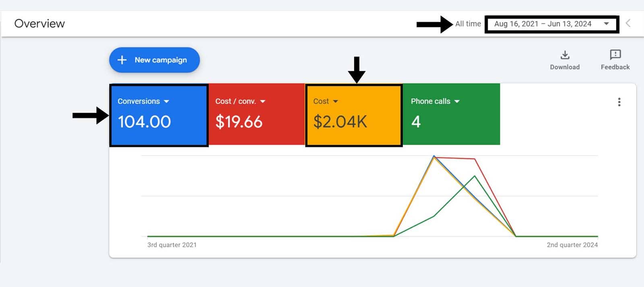Click the 2nd quarter 2024 axis label
Screen dimensions: 644x287
click(572, 245)
